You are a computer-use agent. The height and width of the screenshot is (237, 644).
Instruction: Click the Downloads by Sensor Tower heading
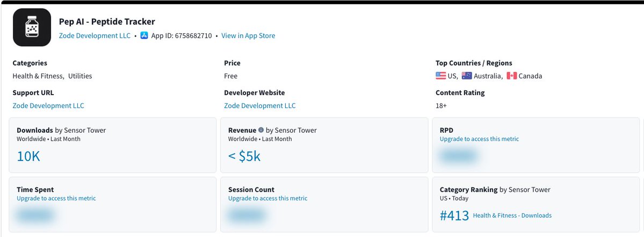61,130
